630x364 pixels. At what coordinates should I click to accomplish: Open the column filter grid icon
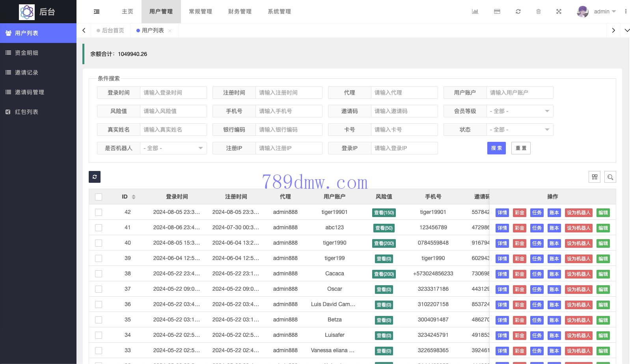point(595,177)
